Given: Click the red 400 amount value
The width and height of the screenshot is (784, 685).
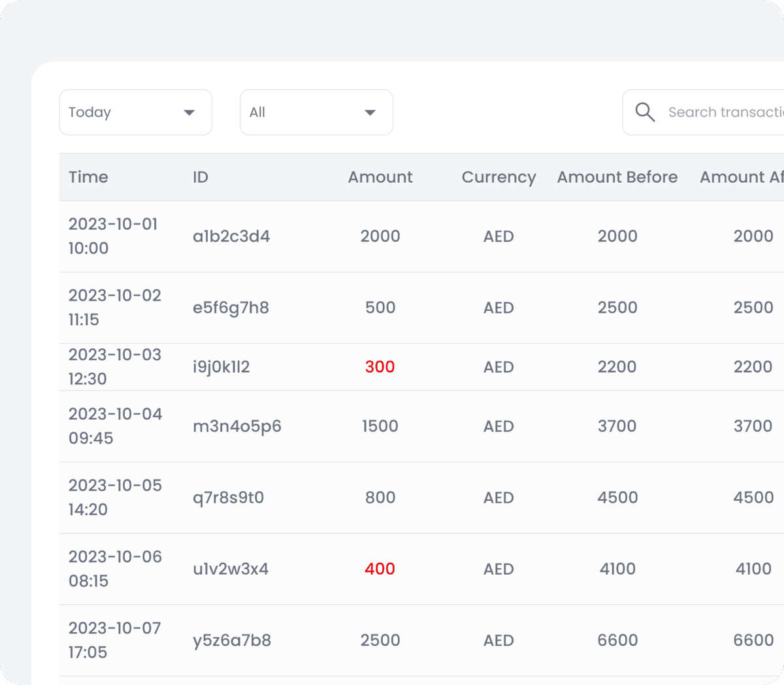Looking at the screenshot, I should pyautogui.click(x=380, y=569).
